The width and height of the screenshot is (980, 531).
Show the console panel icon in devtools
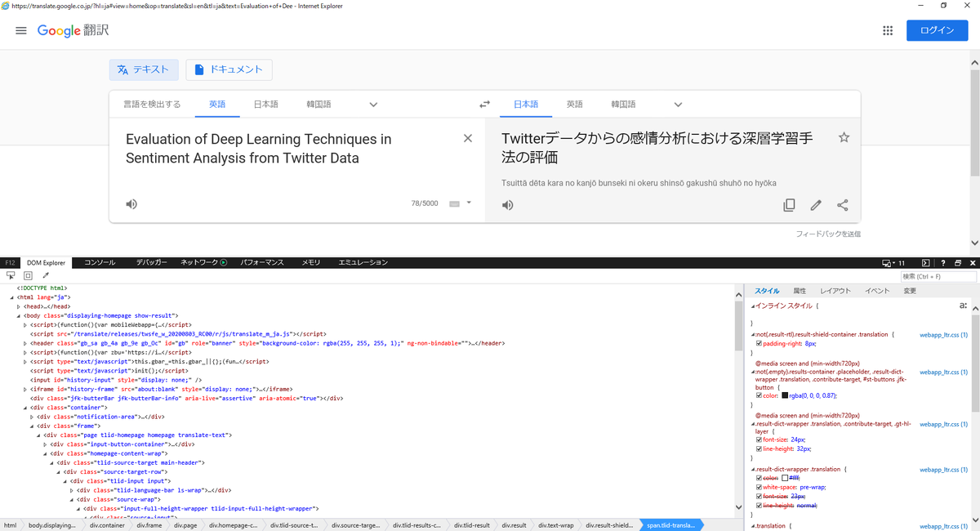point(925,263)
